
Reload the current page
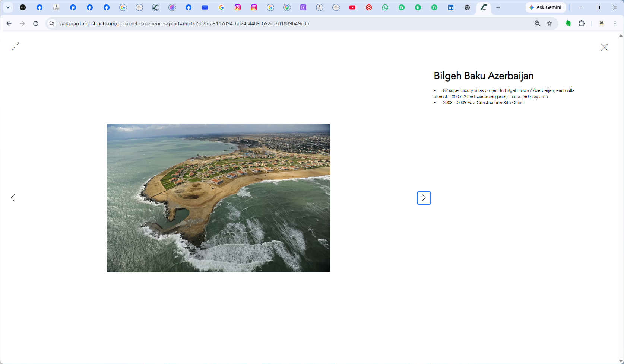(x=36, y=23)
